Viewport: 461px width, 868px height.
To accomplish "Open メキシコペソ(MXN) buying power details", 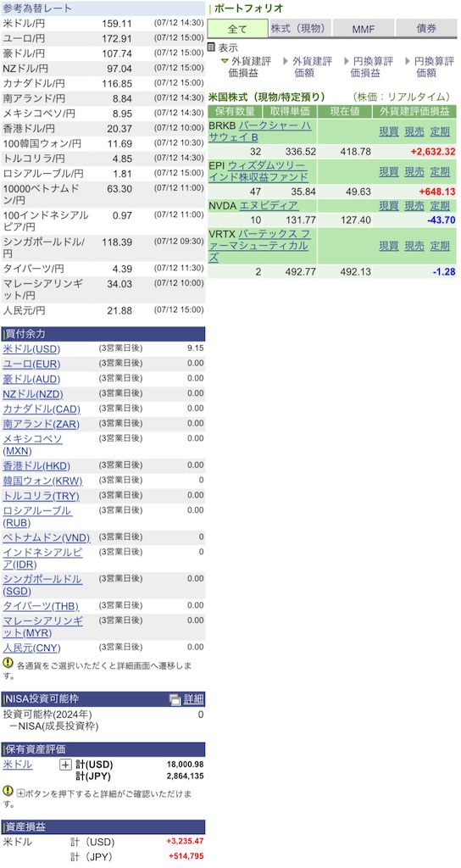I will 33,444.
